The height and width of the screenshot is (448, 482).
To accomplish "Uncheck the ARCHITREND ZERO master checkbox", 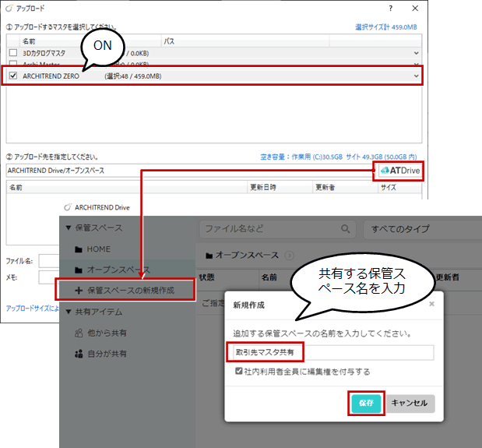I will click(13, 76).
